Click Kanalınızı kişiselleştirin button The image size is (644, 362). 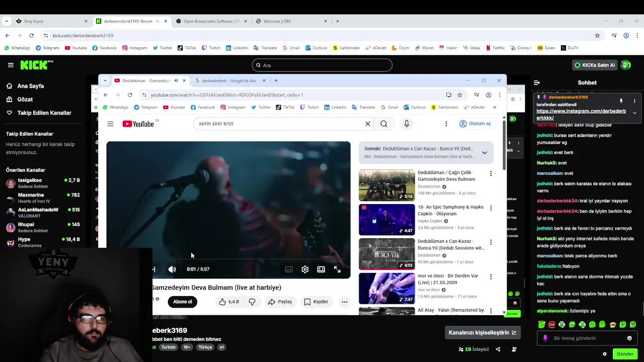482,332
